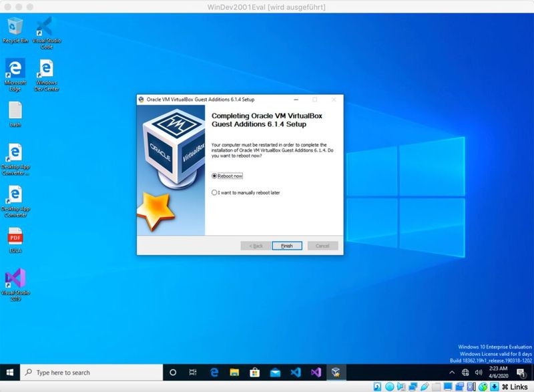
Task: Select the Microsoft Edge desktop shortcut
Action: tap(15, 75)
